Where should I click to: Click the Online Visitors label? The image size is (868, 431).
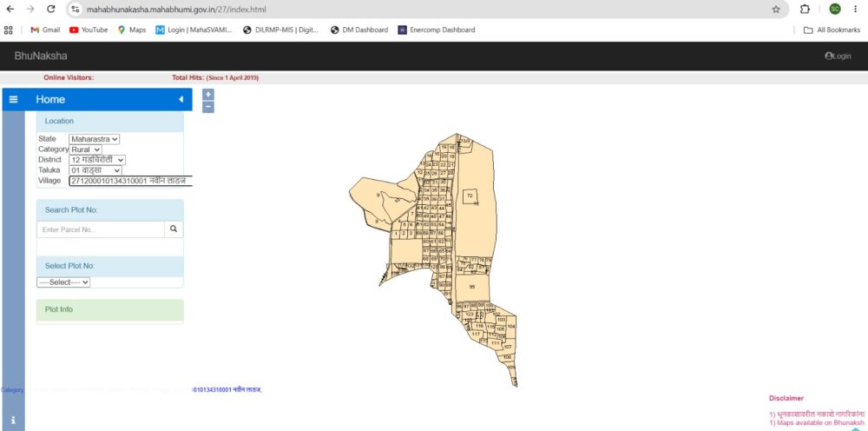point(69,77)
